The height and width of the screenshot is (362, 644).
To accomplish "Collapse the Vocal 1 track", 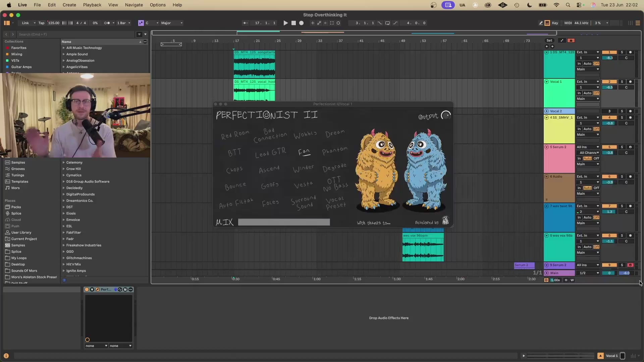I will 547,82.
